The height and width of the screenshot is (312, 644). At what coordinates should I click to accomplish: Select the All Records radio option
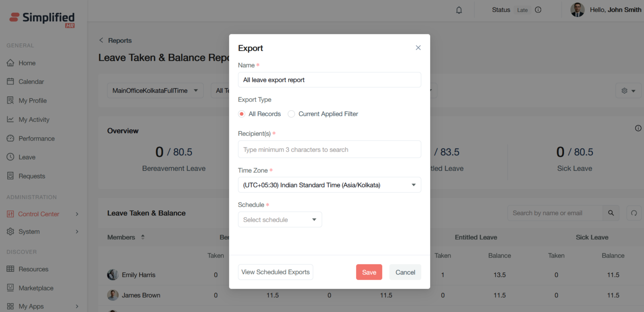[x=242, y=114]
